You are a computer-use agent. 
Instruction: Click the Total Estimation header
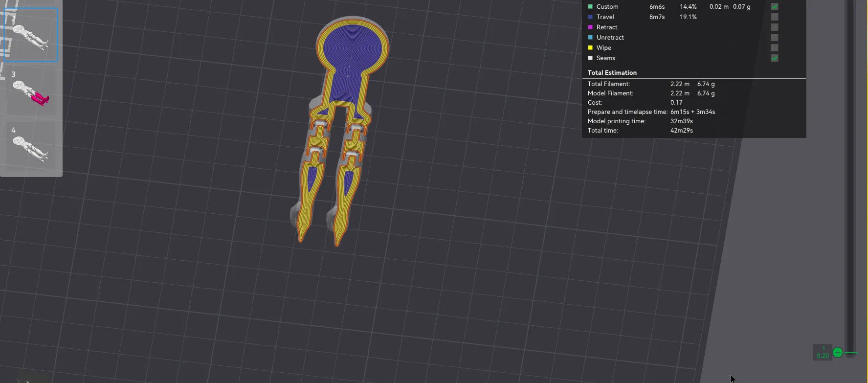[x=612, y=72]
